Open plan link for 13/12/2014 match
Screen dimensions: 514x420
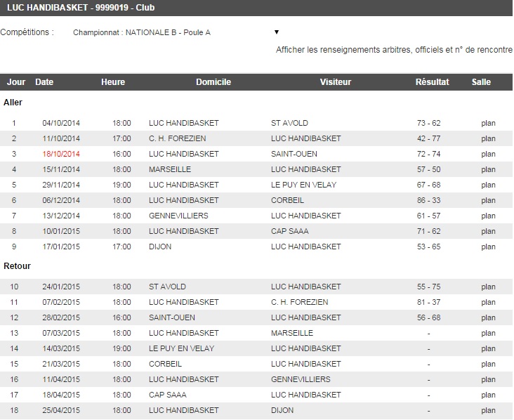488,216
